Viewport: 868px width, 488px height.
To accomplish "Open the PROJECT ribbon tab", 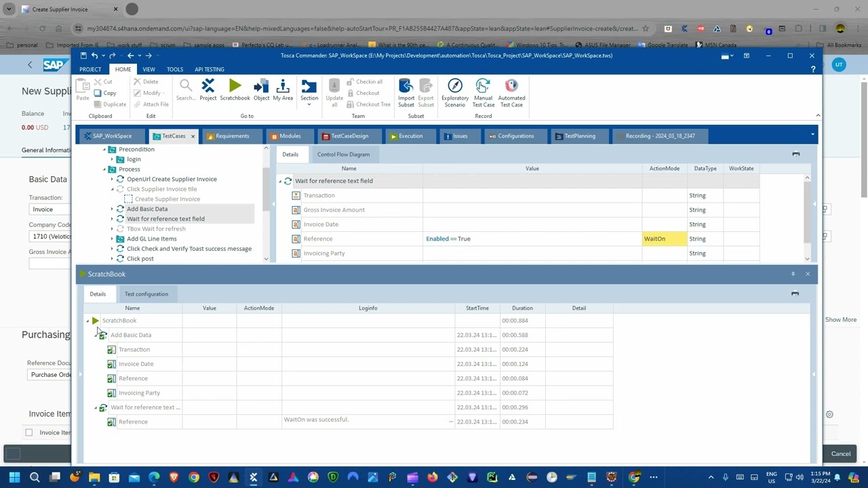I will click(x=90, y=69).
